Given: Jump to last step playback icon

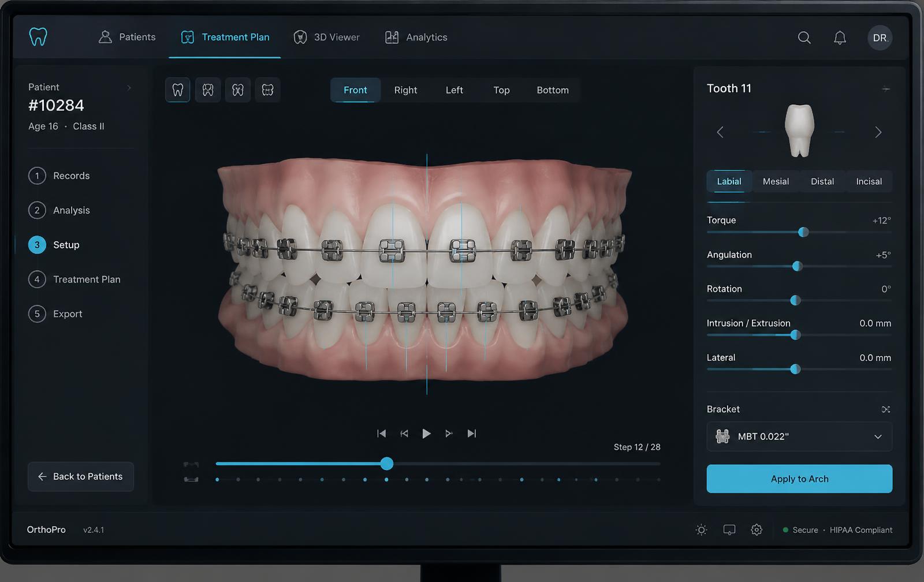Looking at the screenshot, I should click(x=472, y=434).
